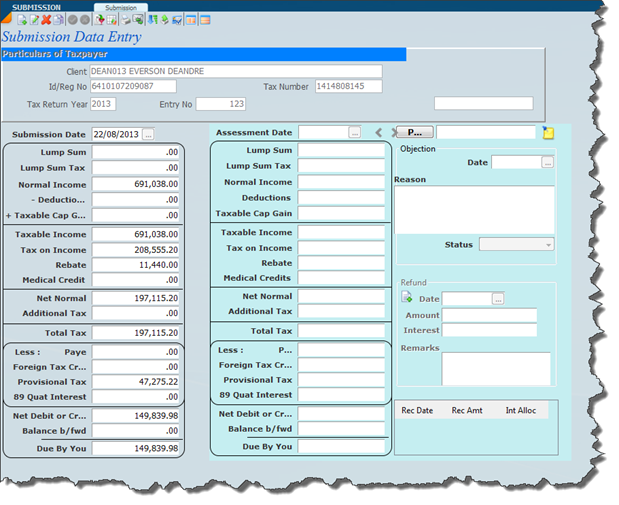Open the Objection Status dropdown
Viewport: 619px width, 505px height.
(516, 244)
